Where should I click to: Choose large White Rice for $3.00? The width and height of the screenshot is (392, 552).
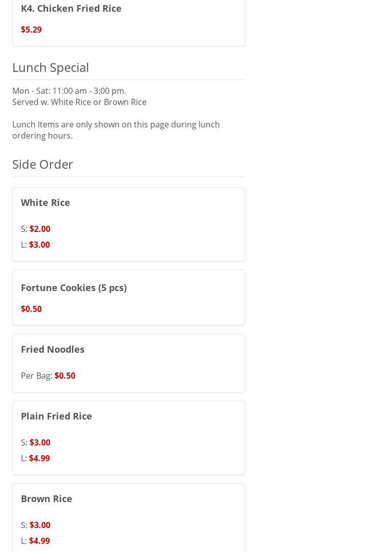(x=39, y=245)
